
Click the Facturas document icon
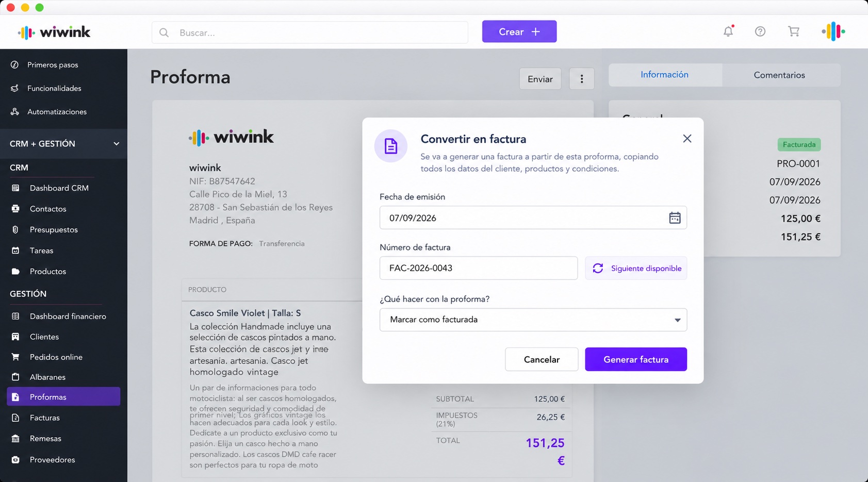15,418
